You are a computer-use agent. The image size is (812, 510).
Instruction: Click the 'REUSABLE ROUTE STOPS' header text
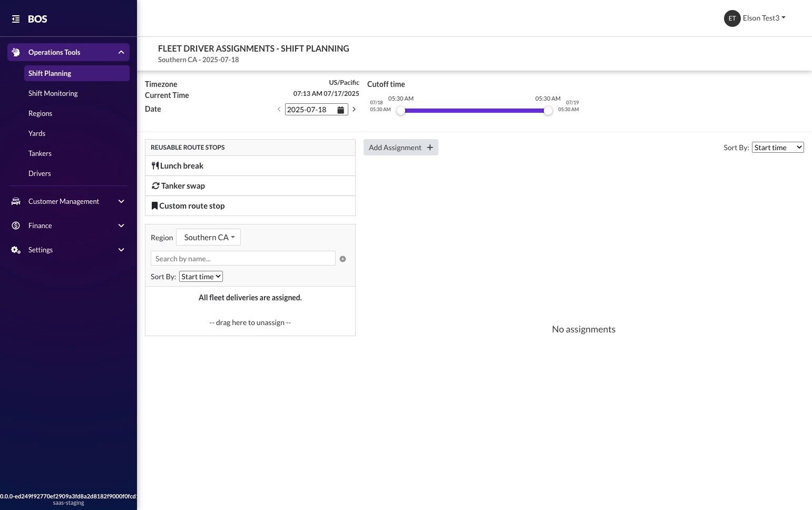point(188,148)
